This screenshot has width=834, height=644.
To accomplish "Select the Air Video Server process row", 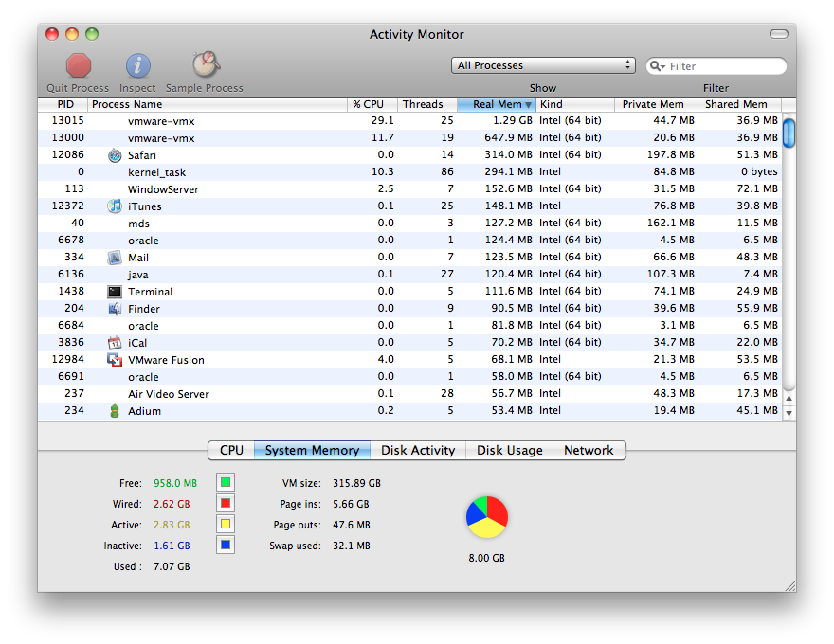I will (x=410, y=394).
